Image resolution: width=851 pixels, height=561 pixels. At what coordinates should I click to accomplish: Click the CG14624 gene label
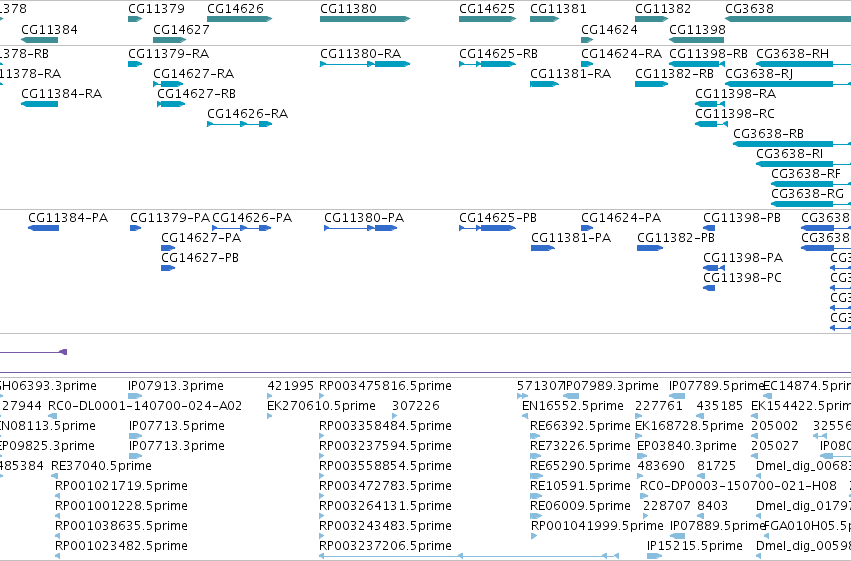[609, 30]
